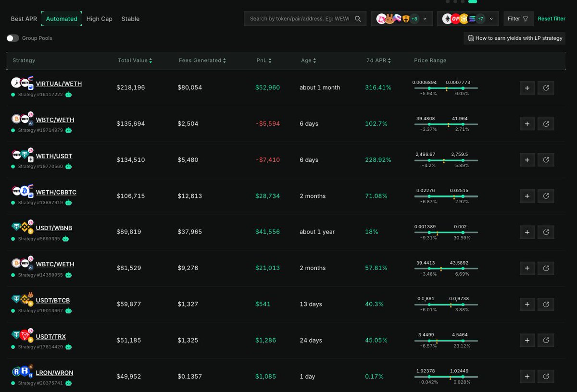Open share icon in WETH/USDT row

(546, 160)
